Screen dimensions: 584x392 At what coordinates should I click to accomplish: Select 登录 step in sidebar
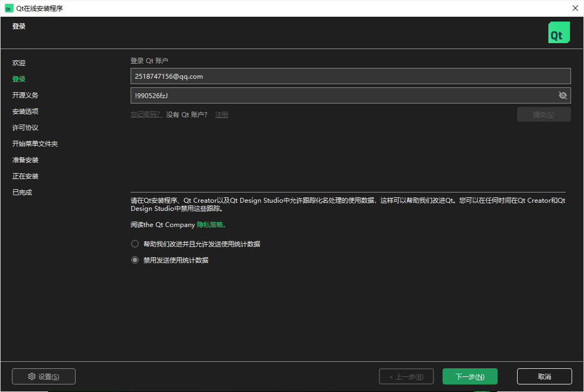19,79
